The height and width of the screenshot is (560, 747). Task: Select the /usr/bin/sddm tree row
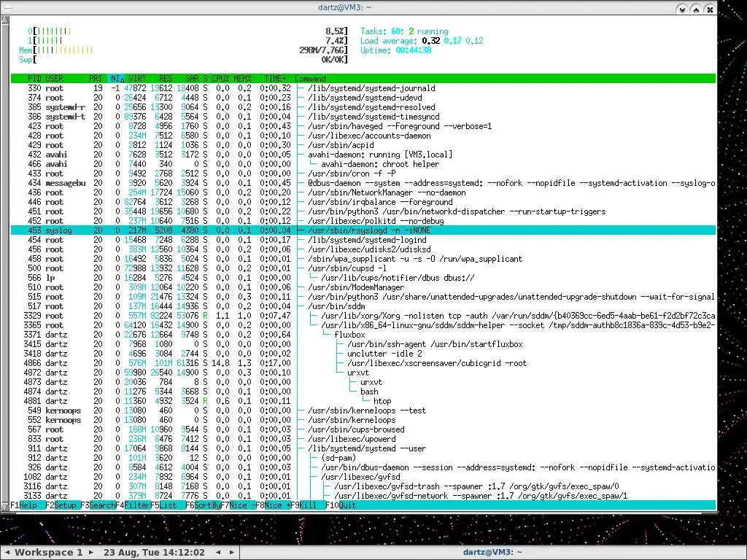(x=363, y=306)
